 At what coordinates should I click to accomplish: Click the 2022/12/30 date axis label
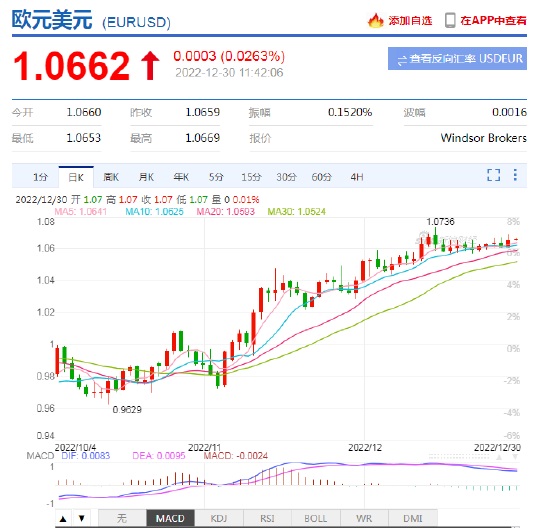(497, 448)
